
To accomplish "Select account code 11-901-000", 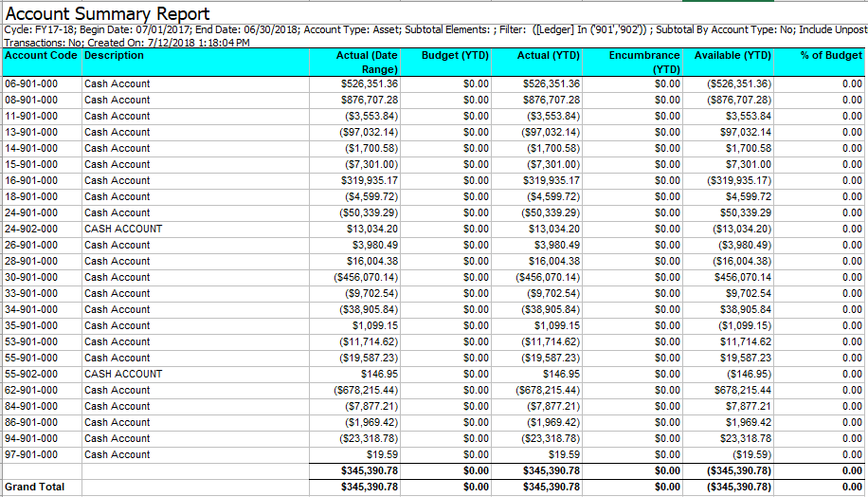I will coord(31,116).
